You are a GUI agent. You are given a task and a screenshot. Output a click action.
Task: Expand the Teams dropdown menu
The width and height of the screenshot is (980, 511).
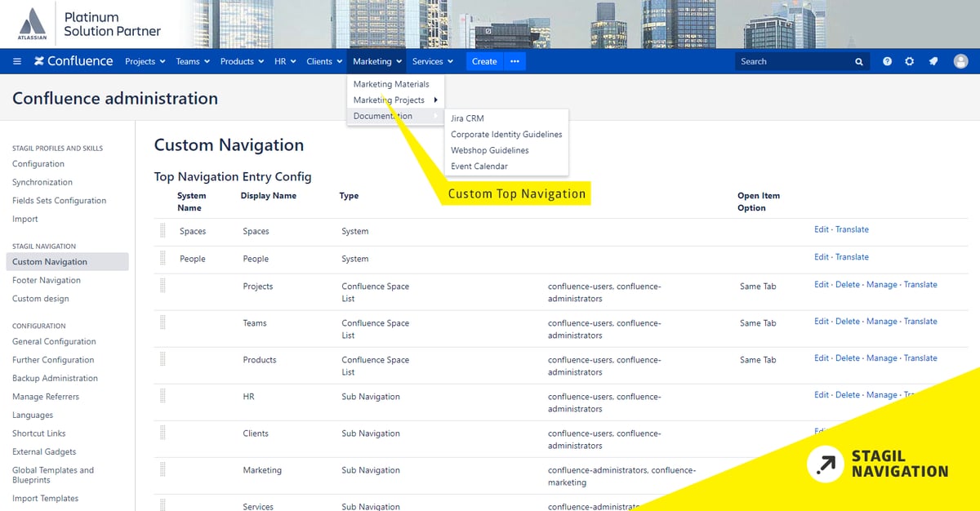(193, 61)
